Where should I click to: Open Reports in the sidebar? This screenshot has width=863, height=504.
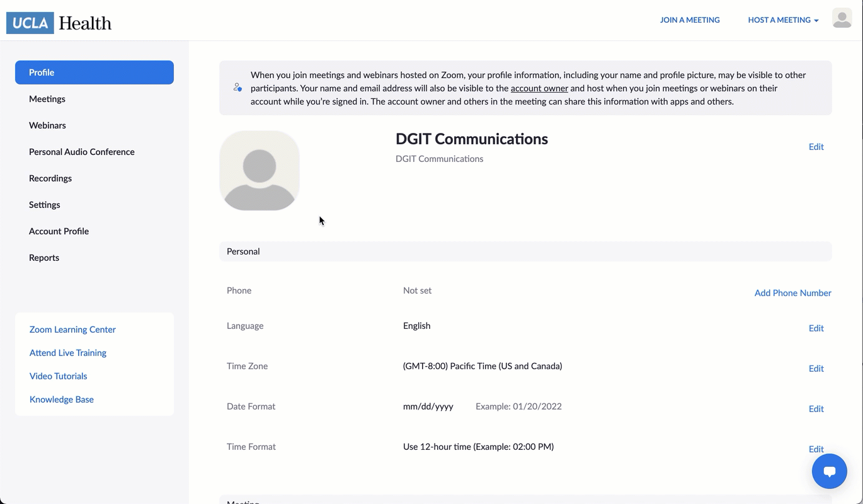[x=44, y=258]
